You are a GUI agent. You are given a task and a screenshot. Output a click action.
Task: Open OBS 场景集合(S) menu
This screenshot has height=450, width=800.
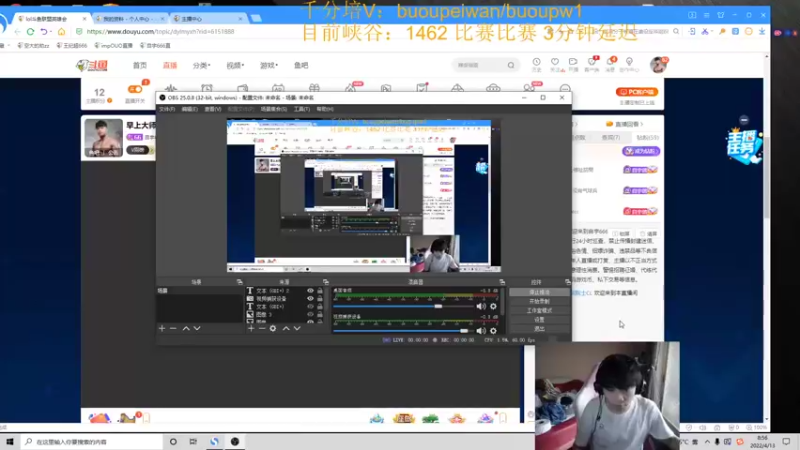tap(273, 109)
